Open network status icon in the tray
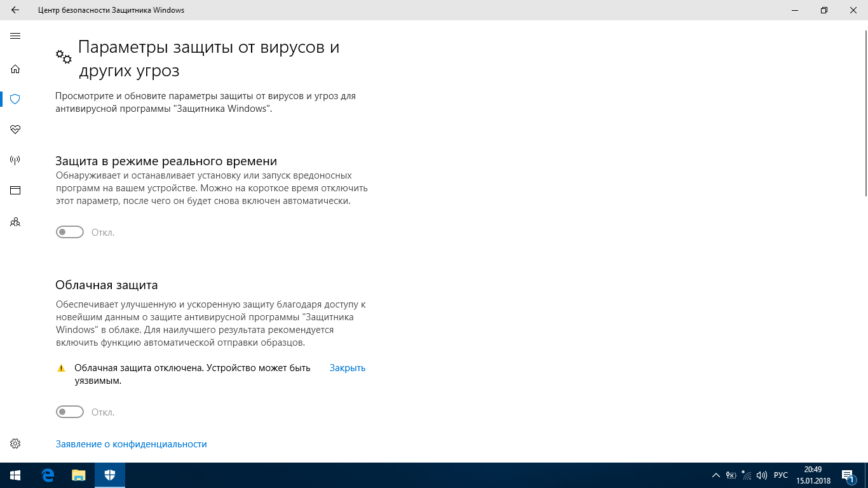868x488 pixels. (747, 475)
